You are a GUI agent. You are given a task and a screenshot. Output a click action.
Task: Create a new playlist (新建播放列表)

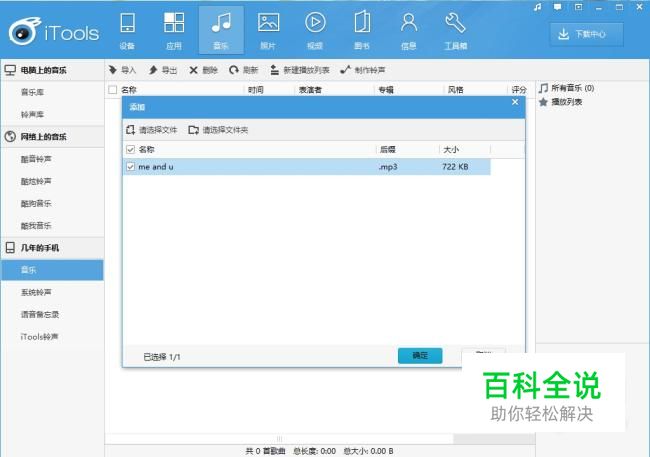click(300, 70)
